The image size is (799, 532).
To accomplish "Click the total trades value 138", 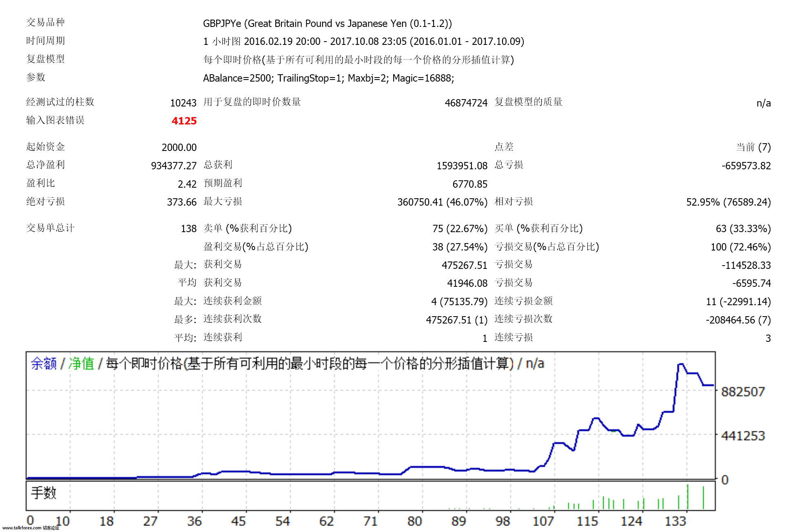I will 189,228.
